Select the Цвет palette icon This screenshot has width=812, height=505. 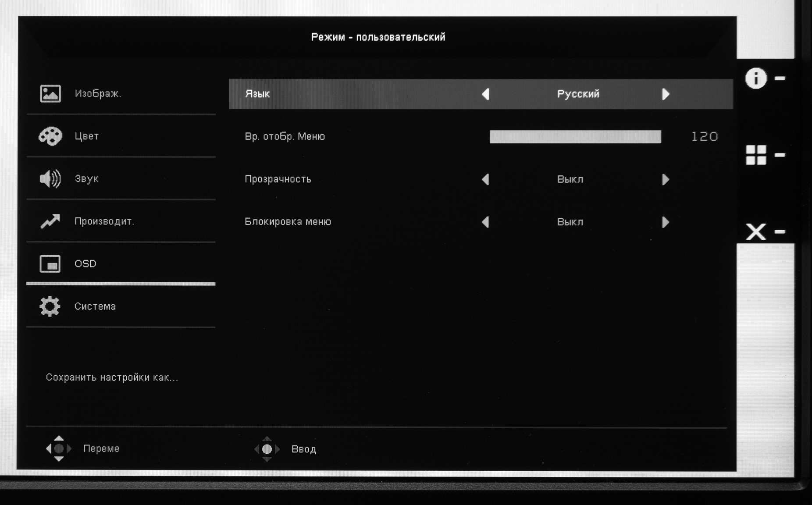tap(50, 136)
